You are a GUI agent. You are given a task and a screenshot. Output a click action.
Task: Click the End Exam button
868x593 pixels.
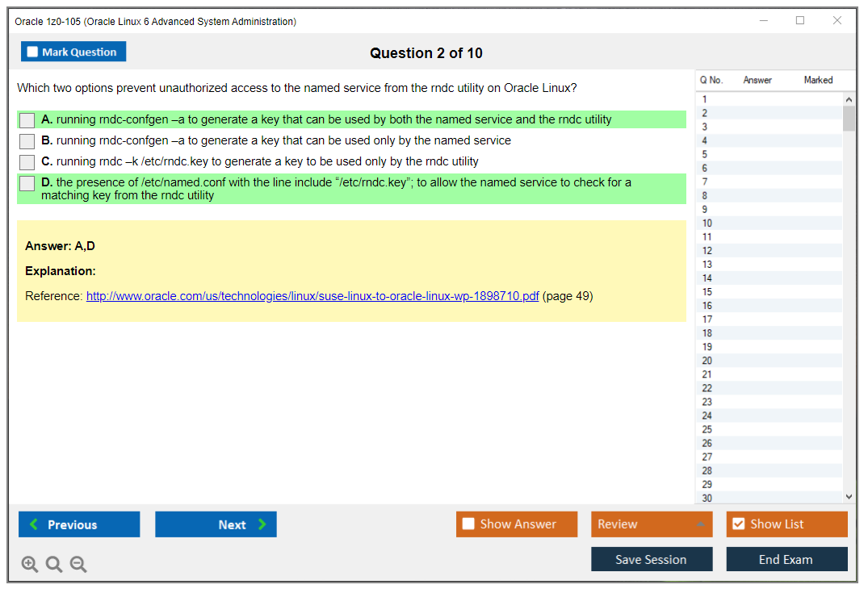[x=786, y=559]
